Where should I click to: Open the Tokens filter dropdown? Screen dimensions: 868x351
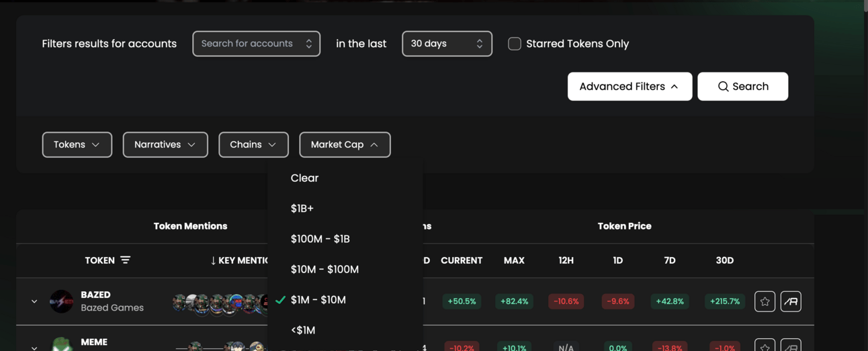pos(77,145)
